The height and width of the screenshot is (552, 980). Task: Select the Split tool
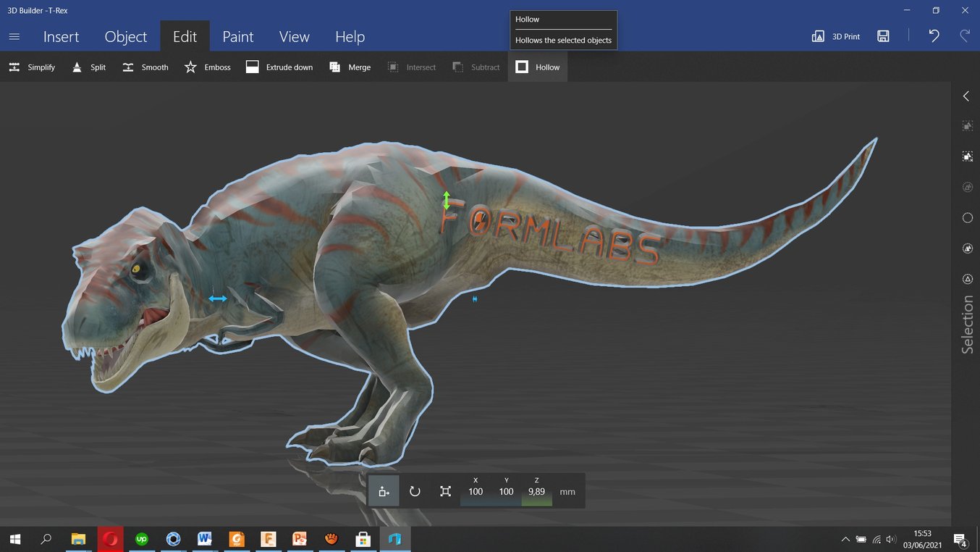[88, 67]
